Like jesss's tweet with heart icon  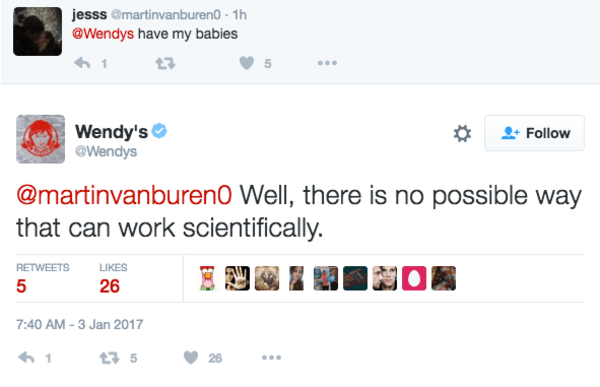pos(246,63)
